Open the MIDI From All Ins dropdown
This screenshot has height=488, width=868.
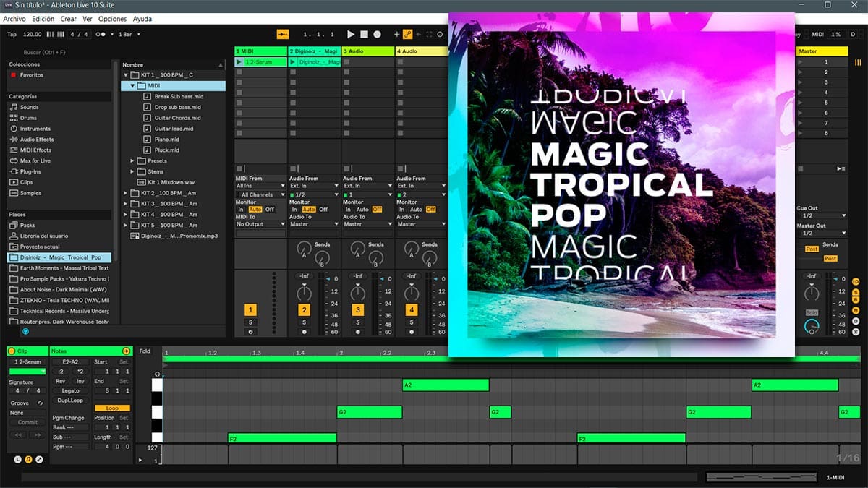(260, 186)
